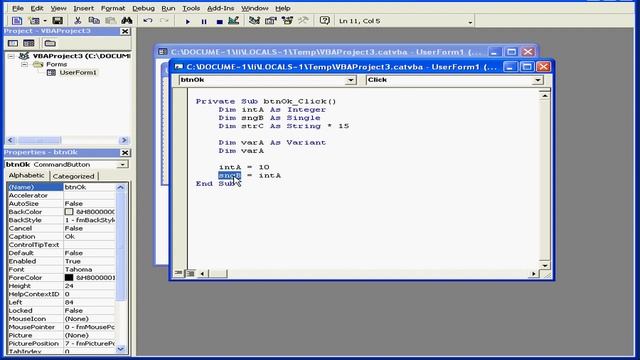The image size is (640, 360).
Task: Toggle Folders in Project panel
Action: [x=50, y=43]
